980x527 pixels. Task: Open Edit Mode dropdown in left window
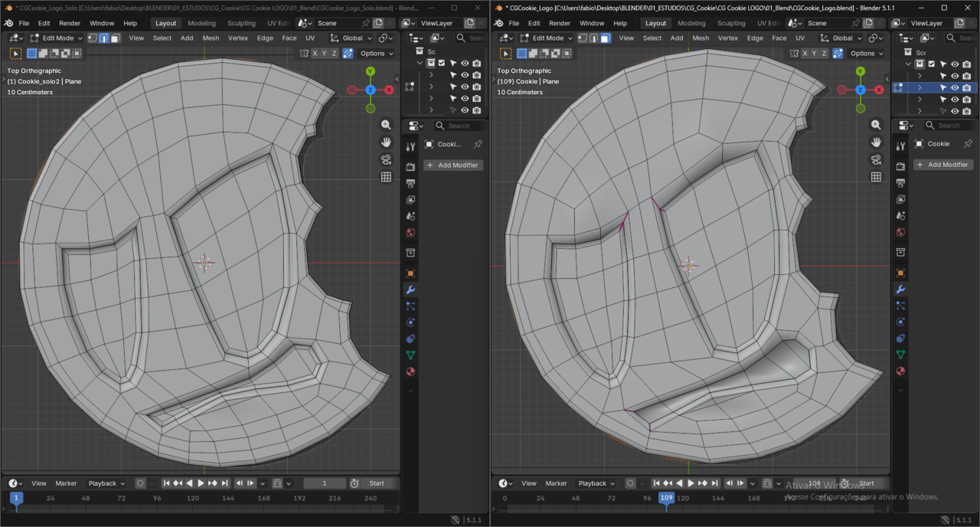(56, 38)
